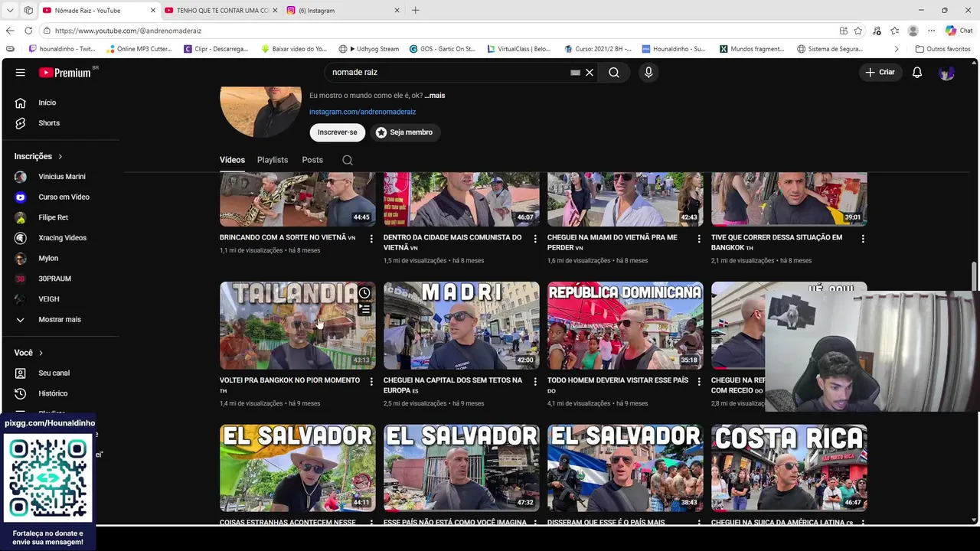Open options menu for VOLTEI PRA BANGKOK video

pos(371,381)
